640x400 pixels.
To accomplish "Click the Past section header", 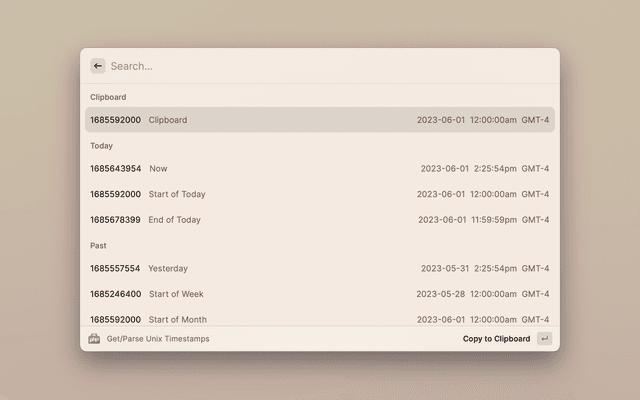I will click(98, 245).
